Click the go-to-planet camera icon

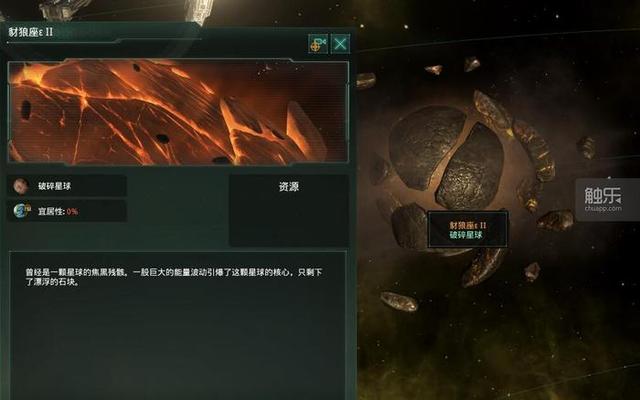point(318,44)
